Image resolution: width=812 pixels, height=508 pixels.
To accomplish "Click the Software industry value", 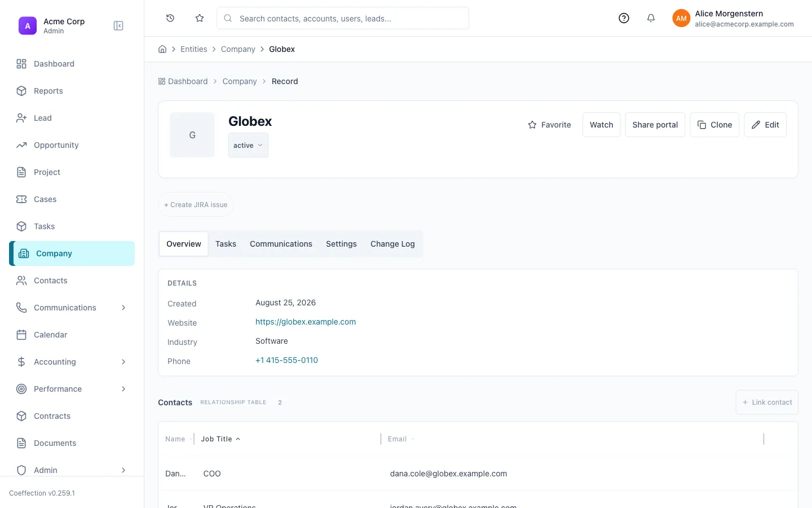I will tap(272, 341).
